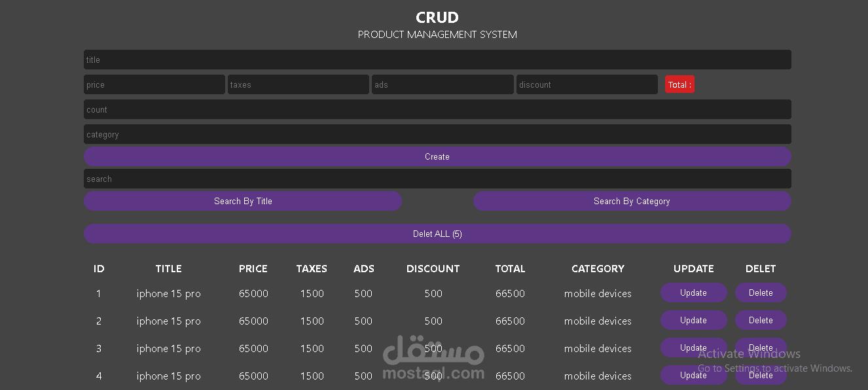868x390 pixels.
Task: Click 'mobile devices' in row 3
Action: (x=598, y=349)
